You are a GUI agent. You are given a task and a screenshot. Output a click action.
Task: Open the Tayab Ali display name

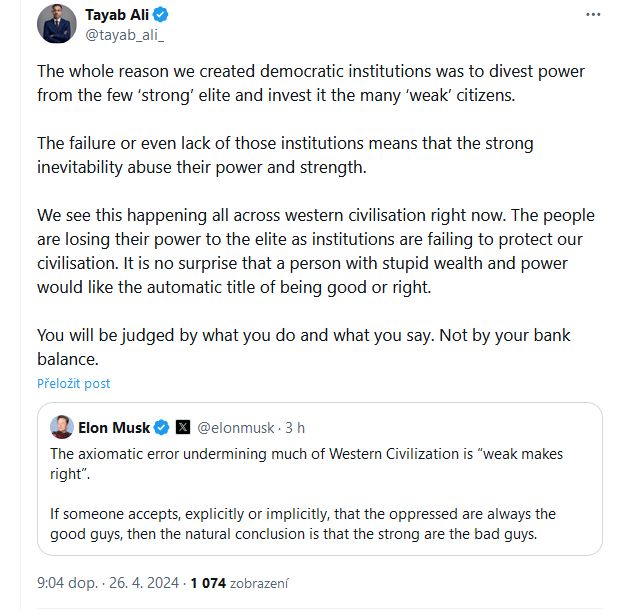click(x=117, y=15)
